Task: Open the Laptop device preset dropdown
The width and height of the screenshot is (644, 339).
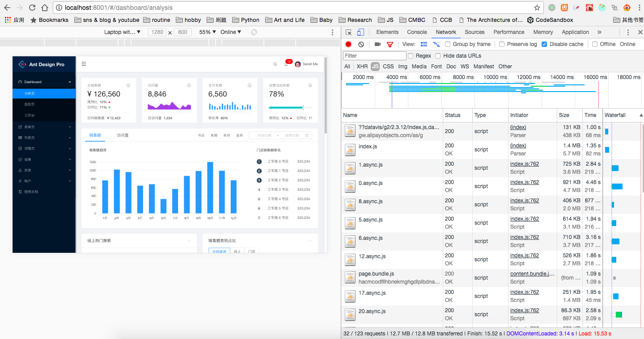Action: pos(123,32)
